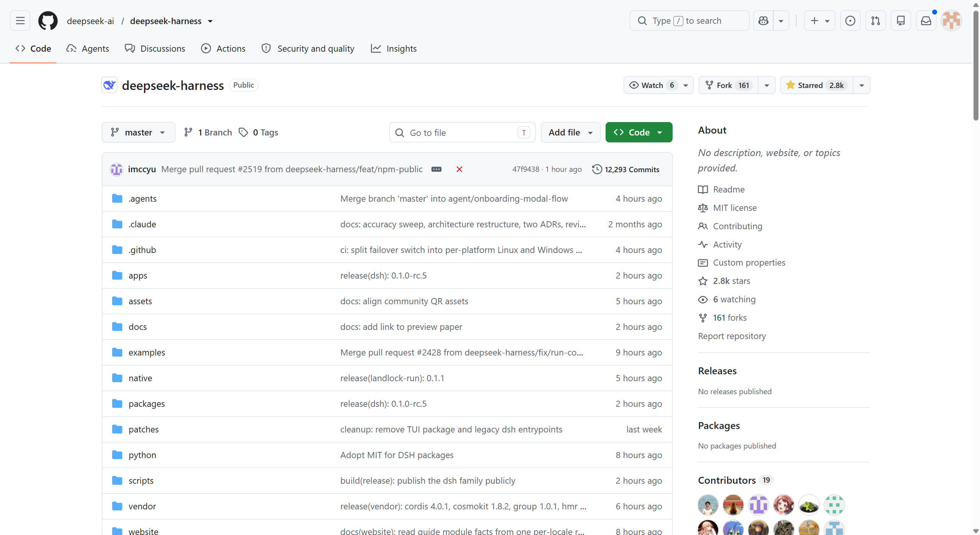Open the global navigation hamburger menu

tap(20, 21)
